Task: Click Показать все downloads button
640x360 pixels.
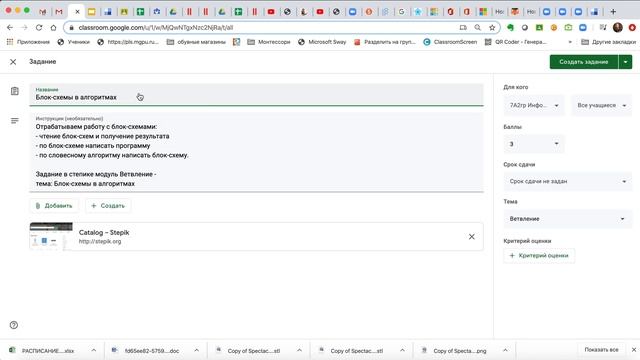Action: (x=601, y=350)
